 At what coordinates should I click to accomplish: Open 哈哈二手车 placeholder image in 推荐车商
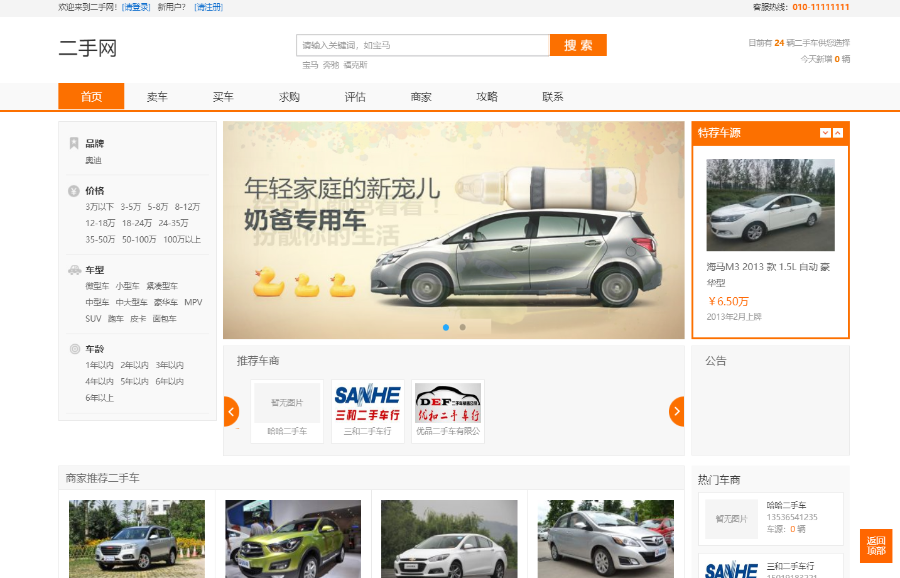tap(287, 402)
